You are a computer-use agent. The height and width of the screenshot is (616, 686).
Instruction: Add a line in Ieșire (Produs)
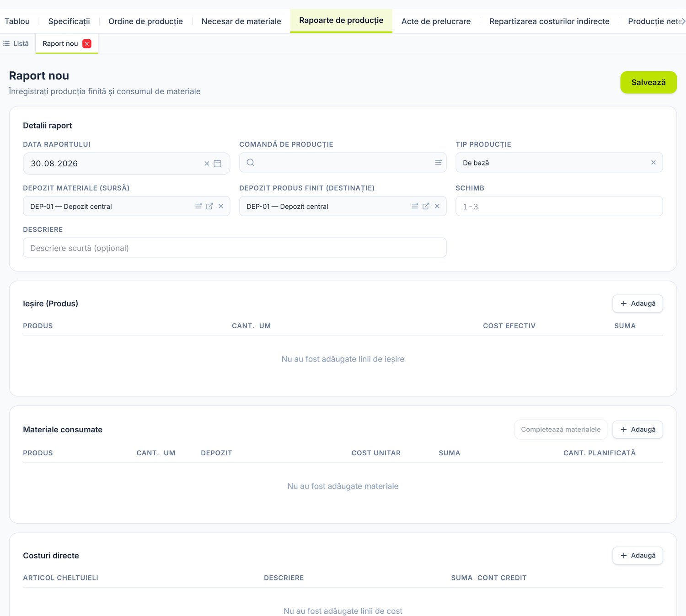(x=638, y=303)
